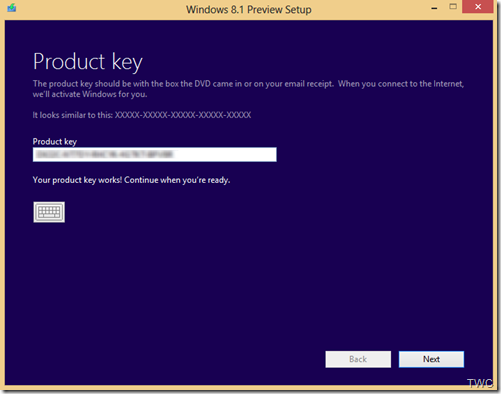The height and width of the screenshot is (394, 501).
Task: Click the large Product key heading
Action: click(x=88, y=62)
